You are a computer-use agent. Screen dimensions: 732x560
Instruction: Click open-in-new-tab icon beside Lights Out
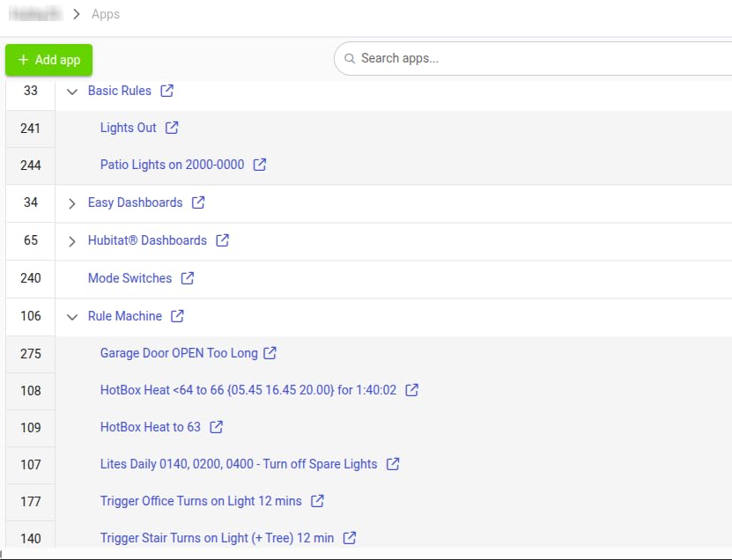[172, 128]
